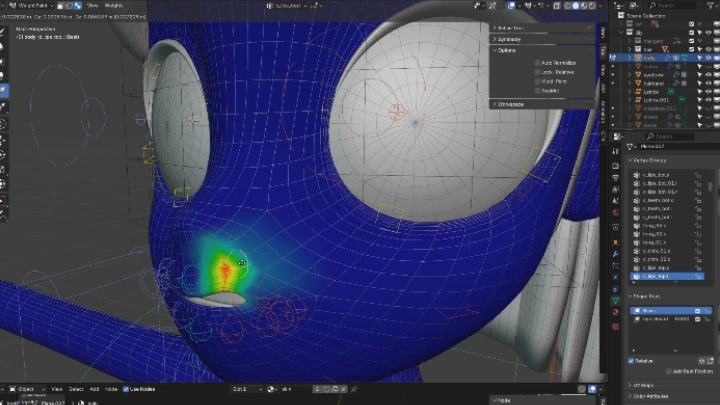
Task: Open the Physics properties tab
Action: click(x=616, y=277)
